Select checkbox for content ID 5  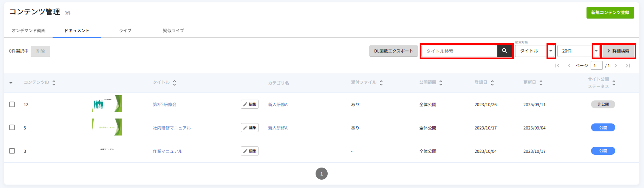[12, 128]
